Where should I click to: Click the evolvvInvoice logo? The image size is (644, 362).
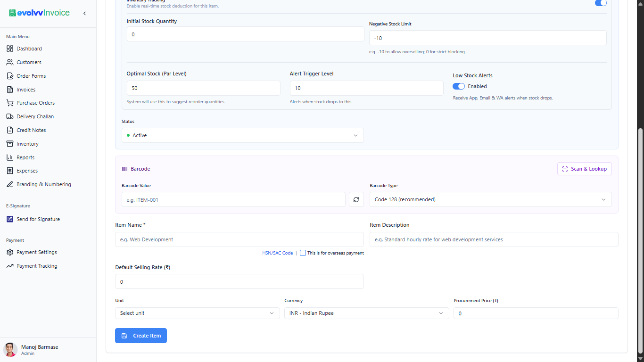pyautogui.click(x=39, y=13)
